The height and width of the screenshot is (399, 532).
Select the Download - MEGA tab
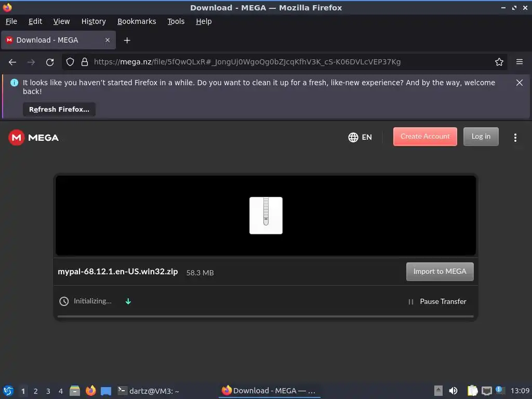(x=58, y=40)
